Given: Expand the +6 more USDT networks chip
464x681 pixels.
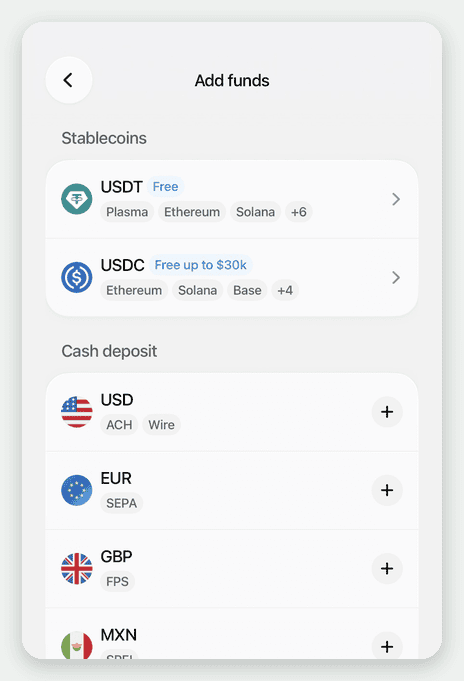Looking at the screenshot, I should (x=298, y=212).
